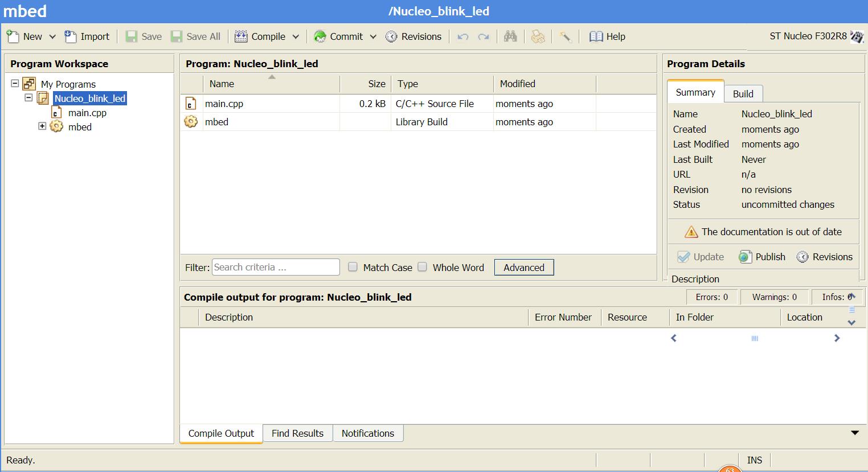
Task: Click the Redo arrow icon
Action: [484, 37]
